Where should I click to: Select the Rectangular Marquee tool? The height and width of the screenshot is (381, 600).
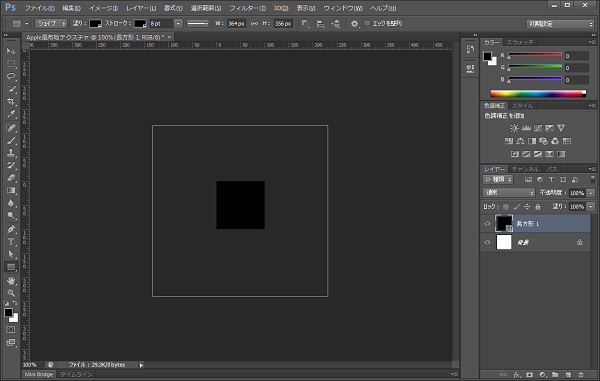11,64
